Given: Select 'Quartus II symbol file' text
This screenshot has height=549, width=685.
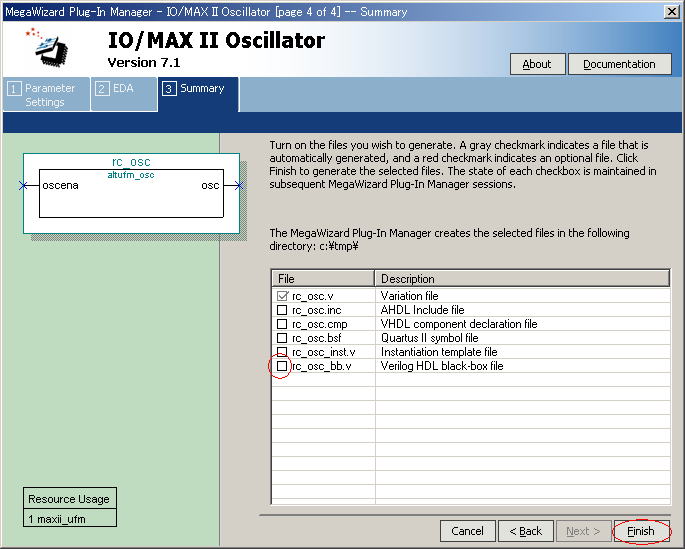Looking at the screenshot, I should tap(429, 338).
